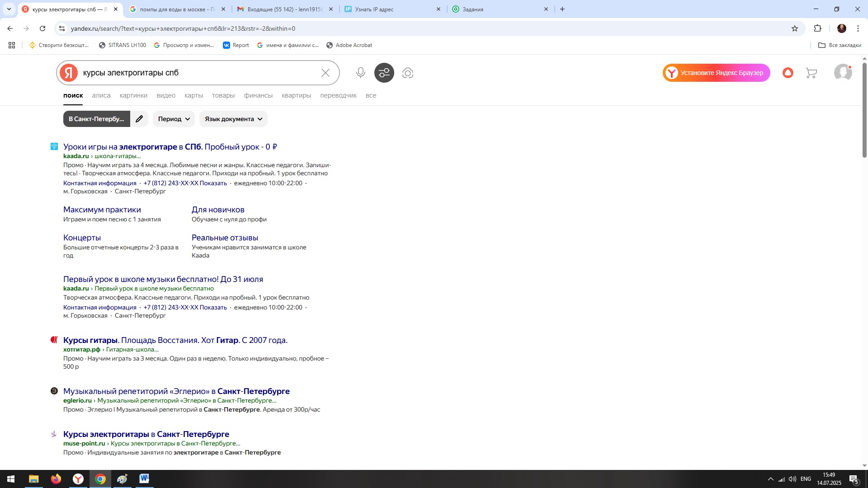Switch to алиса search tab
The height and width of the screenshot is (488, 868).
click(x=101, y=95)
